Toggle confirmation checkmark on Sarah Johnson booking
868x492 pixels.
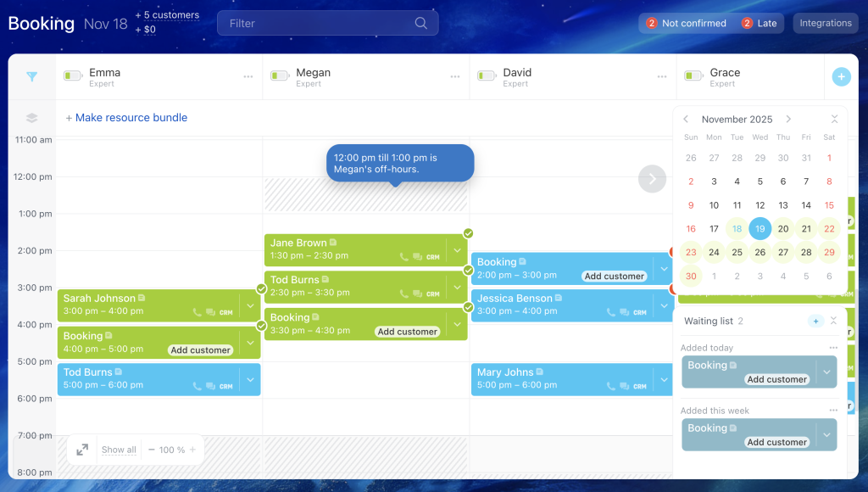[x=261, y=288]
